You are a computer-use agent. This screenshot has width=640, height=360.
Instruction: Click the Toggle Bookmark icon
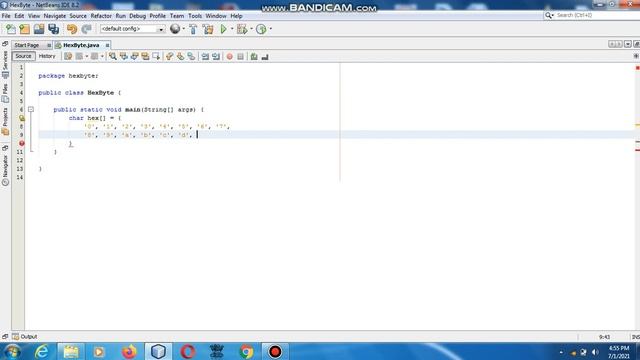[191, 56]
